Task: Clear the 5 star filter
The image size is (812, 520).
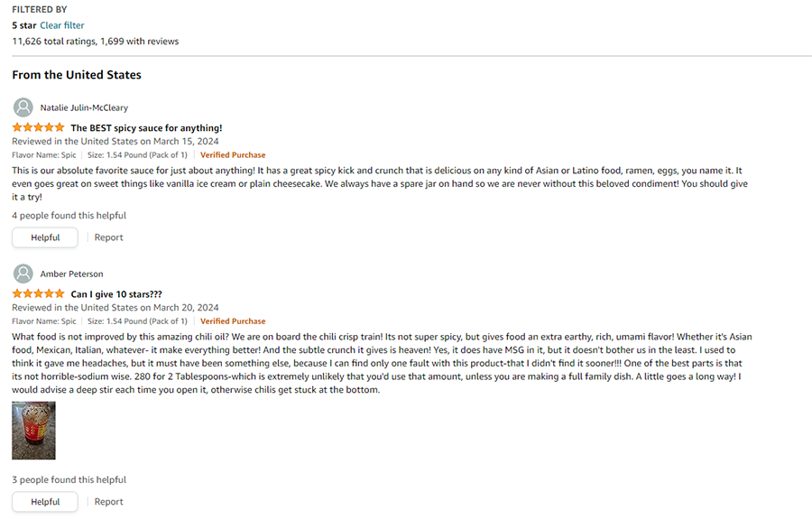Action: pyautogui.click(x=62, y=25)
